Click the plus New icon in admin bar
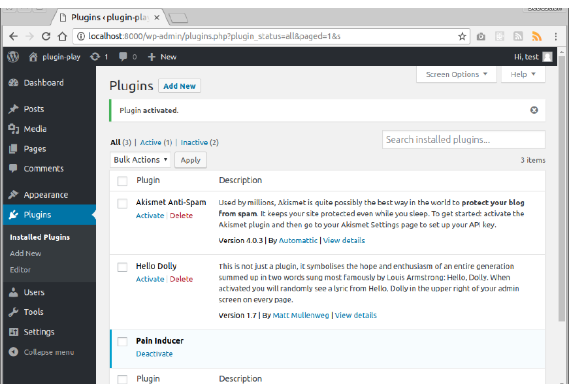Image resolution: width=569 pixels, height=392 pixels. [x=152, y=57]
